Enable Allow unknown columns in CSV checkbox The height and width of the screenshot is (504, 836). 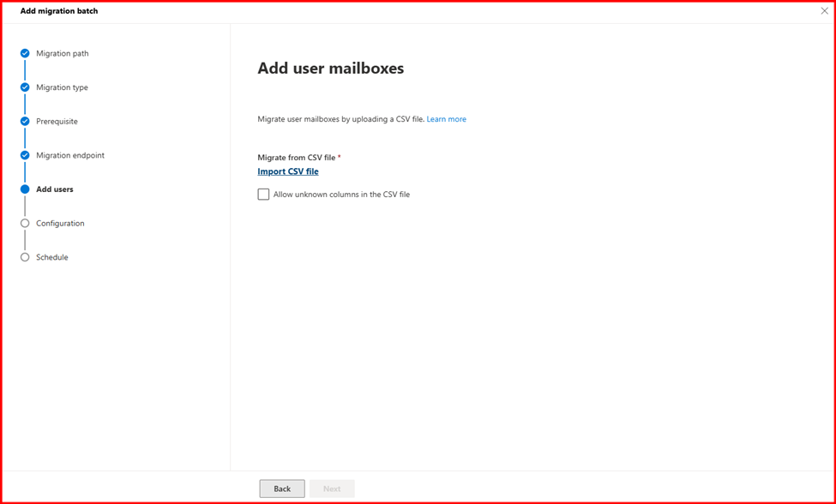[263, 195]
